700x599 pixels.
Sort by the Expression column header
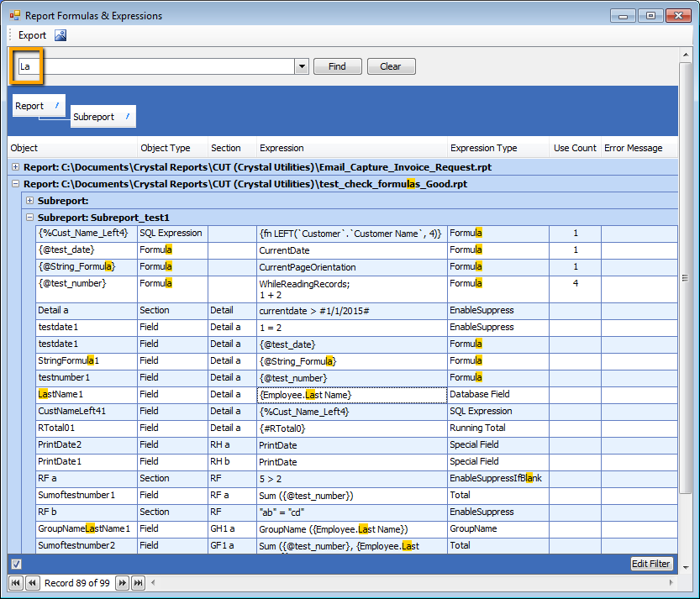[x=352, y=148]
